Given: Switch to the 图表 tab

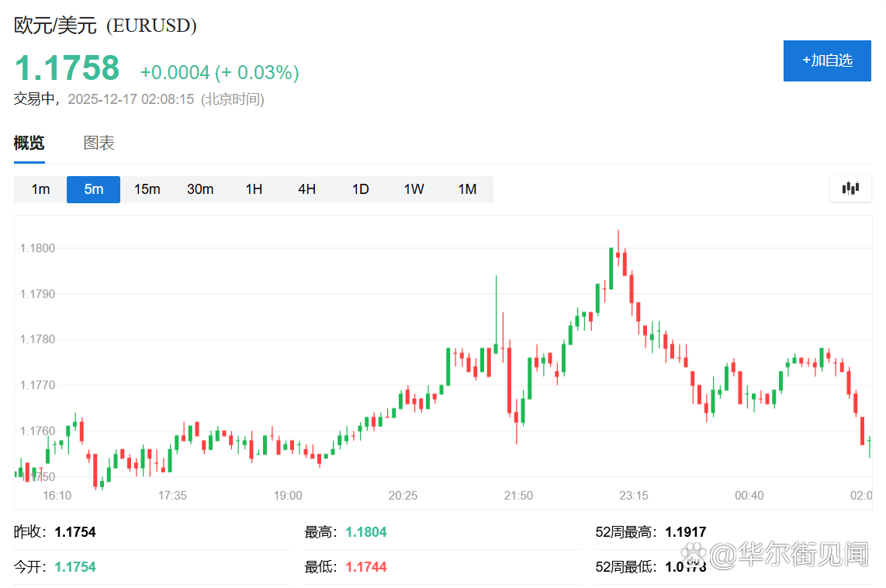Looking at the screenshot, I should [x=100, y=143].
